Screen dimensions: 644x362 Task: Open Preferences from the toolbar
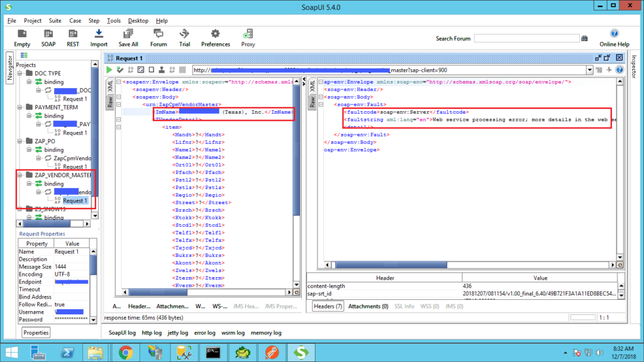(x=215, y=38)
